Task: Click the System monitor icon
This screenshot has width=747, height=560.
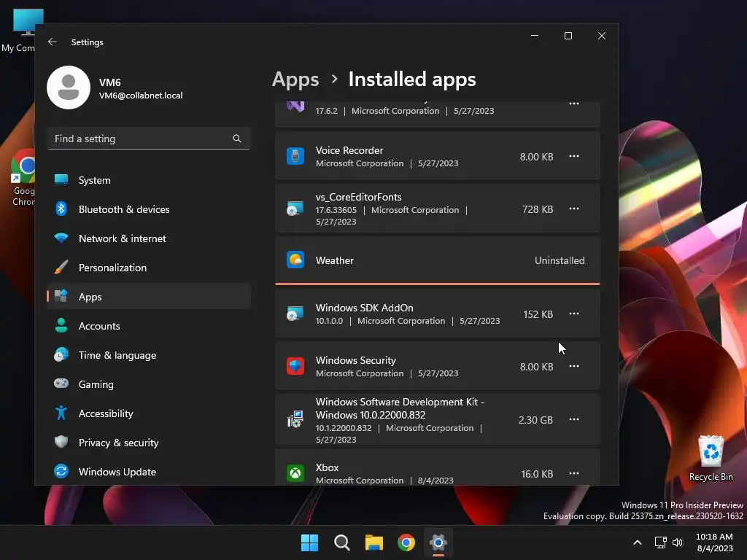Action: (61, 179)
